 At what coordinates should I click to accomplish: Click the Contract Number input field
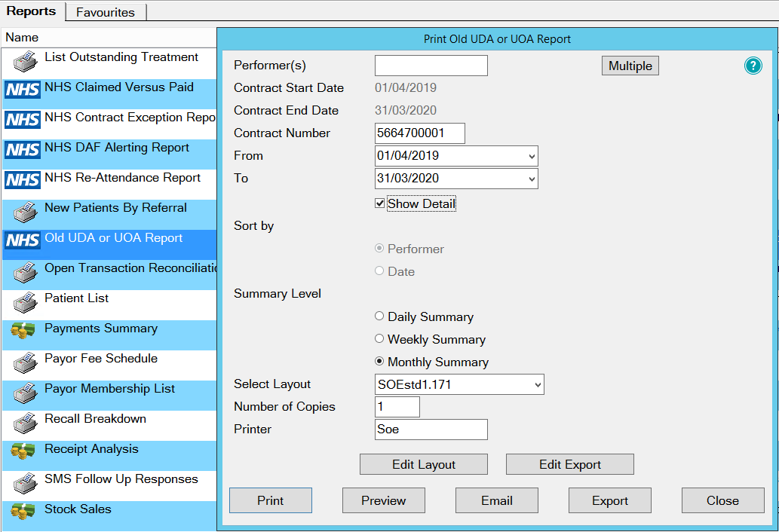click(x=419, y=133)
